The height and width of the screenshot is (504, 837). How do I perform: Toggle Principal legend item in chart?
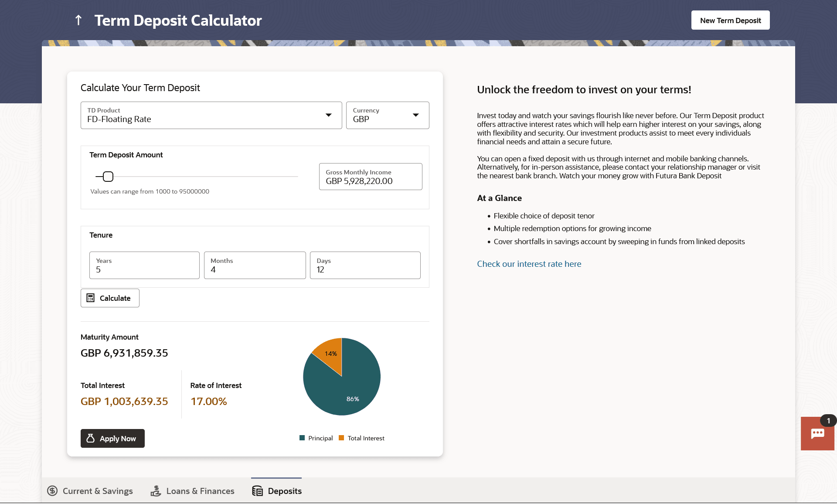point(316,438)
